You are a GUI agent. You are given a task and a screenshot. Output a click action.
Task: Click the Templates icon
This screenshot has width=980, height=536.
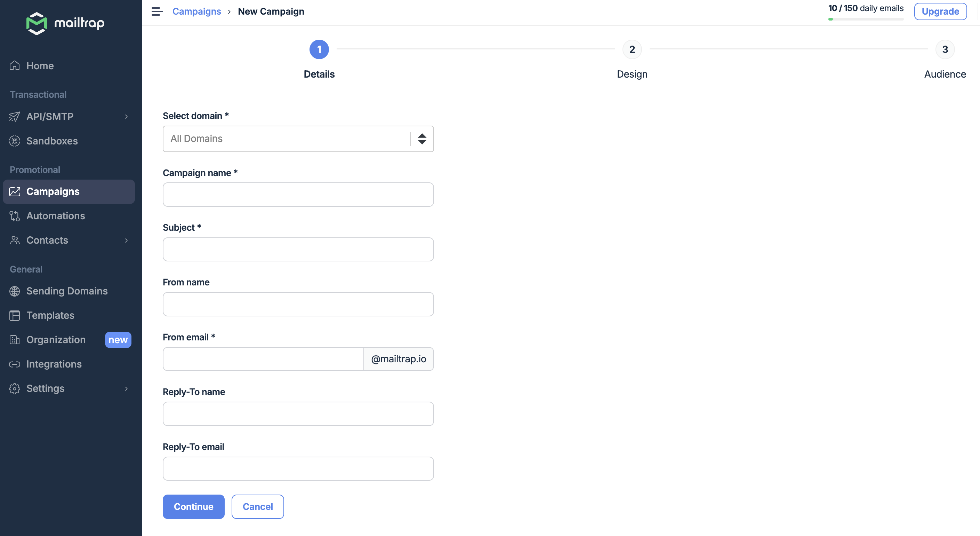[15, 316]
